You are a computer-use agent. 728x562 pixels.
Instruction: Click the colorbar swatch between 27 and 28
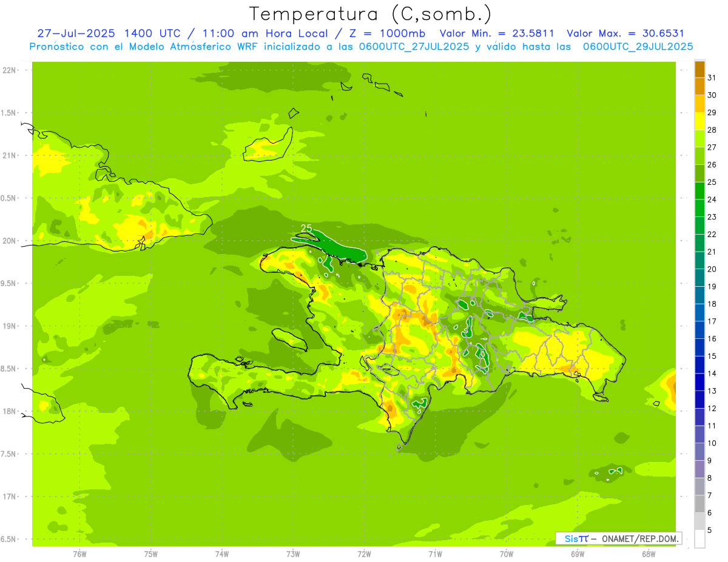pos(699,138)
